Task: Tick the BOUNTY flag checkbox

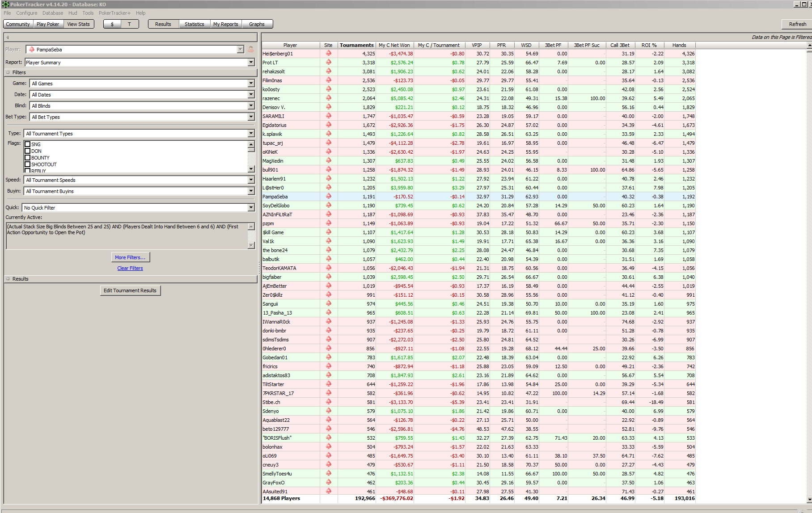Action: [x=28, y=158]
